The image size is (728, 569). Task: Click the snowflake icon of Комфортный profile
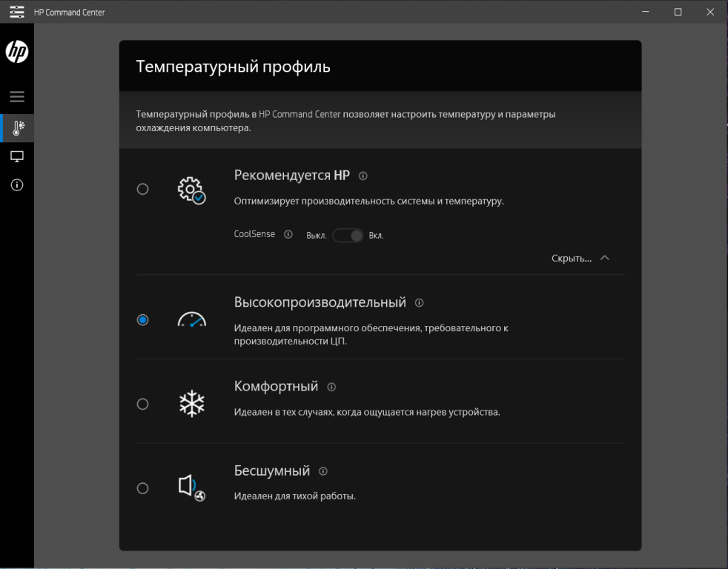[x=191, y=402]
